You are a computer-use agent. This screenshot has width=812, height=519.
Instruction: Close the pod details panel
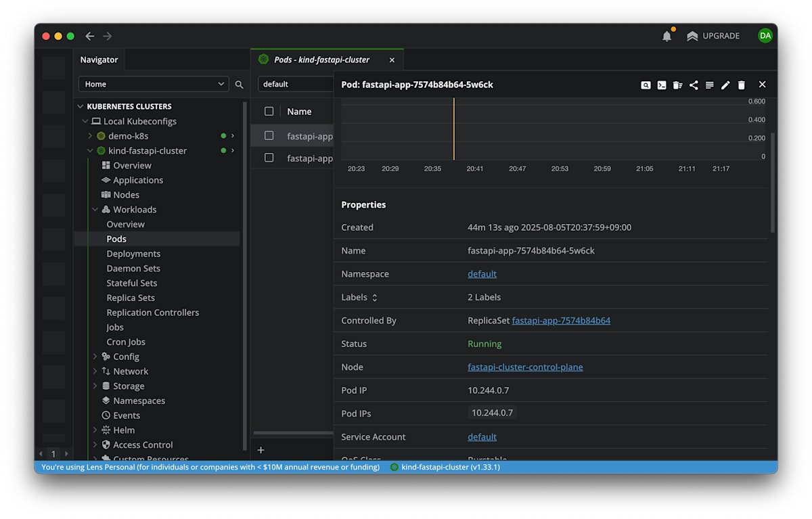pyautogui.click(x=763, y=85)
